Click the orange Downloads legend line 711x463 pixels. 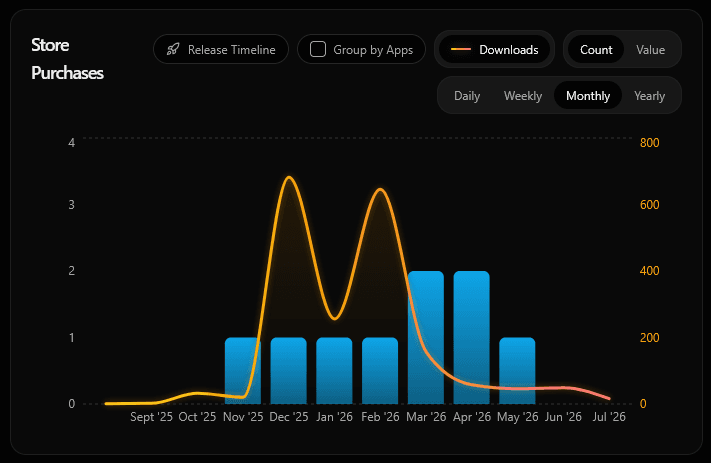point(461,49)
